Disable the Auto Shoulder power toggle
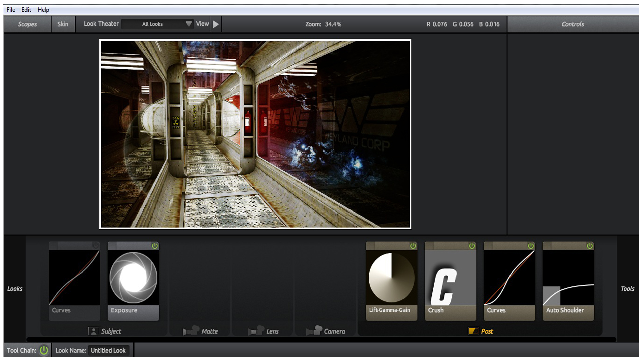 point(590,246)
